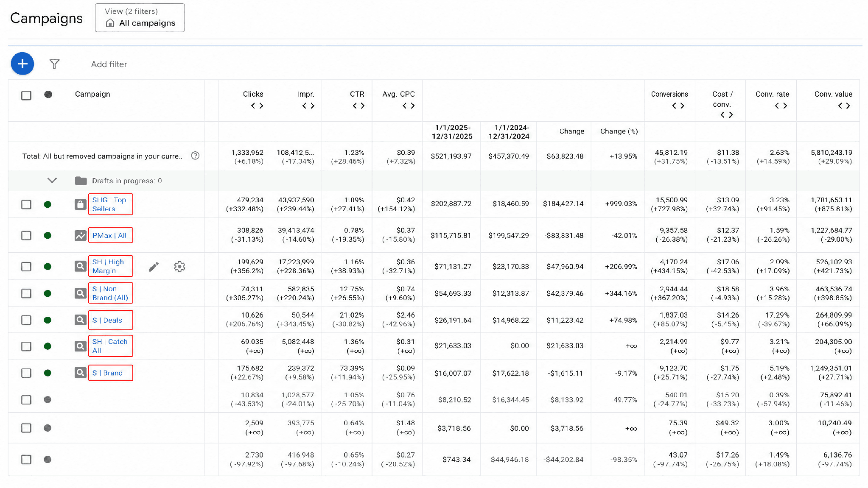Screen dimensions: 868x488
Task: Click the Performance Max icon beside PMax | All
Action: click(x=80, y=235)
